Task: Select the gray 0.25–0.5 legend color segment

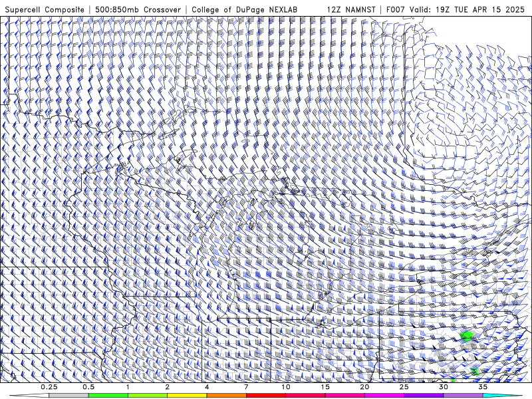Action: (68, 396)
